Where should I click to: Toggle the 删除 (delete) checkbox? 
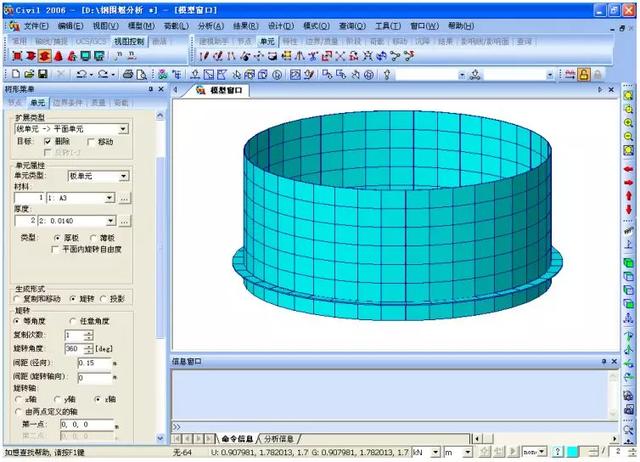pos(48,142)
